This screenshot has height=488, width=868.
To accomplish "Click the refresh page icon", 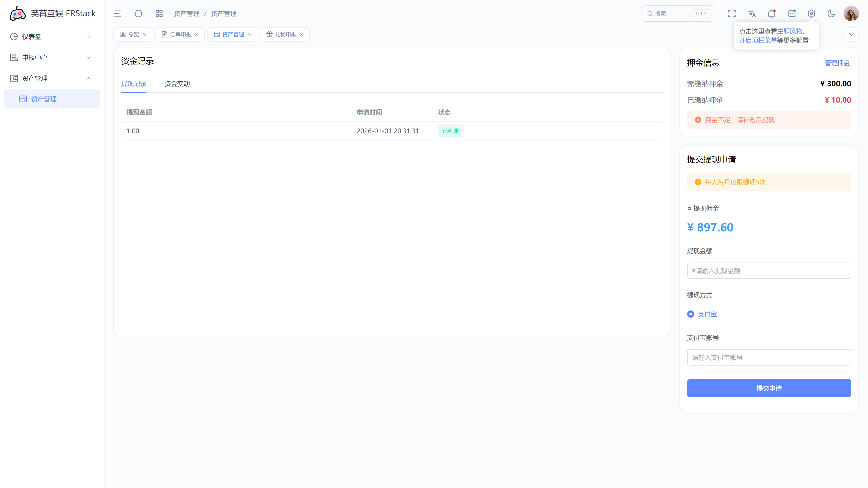I will click(138, 14).
